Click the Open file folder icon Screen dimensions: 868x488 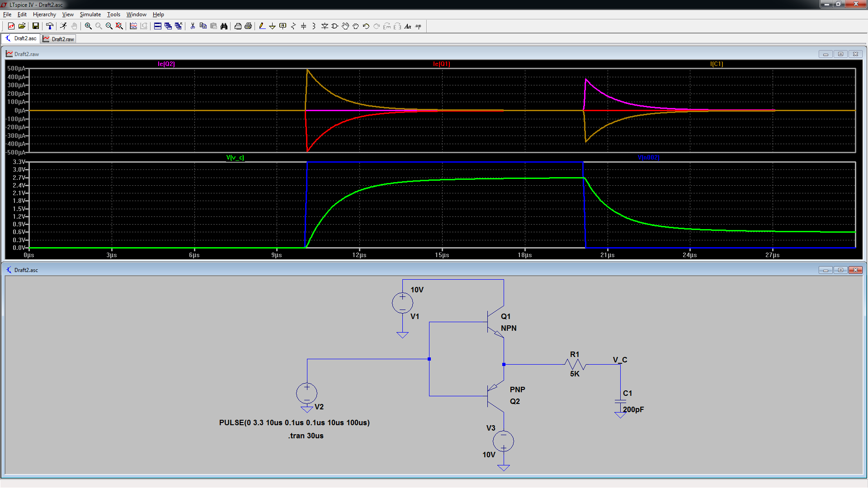pos(22,26)
